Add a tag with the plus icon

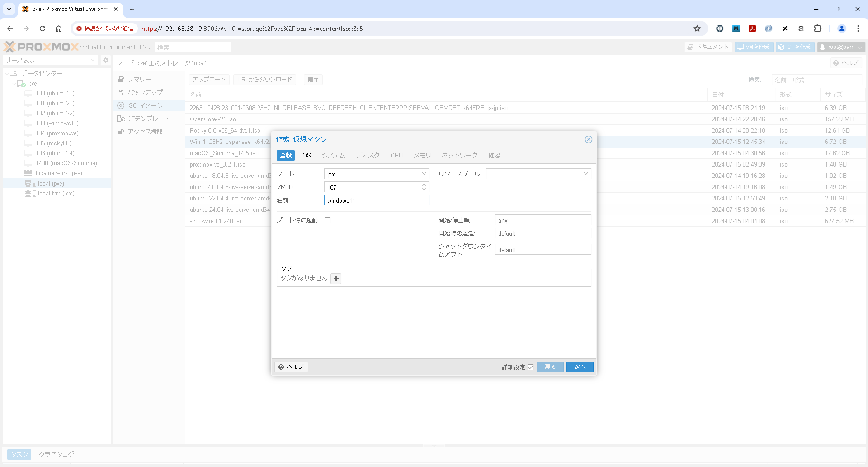[x=336, y=278]
